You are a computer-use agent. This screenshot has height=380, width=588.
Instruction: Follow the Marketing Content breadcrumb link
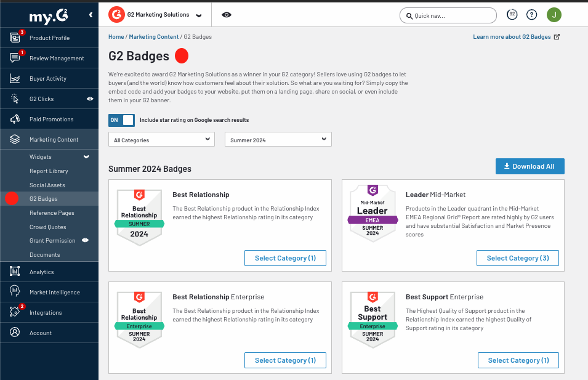pyautogui.click(x=154, y=37)
